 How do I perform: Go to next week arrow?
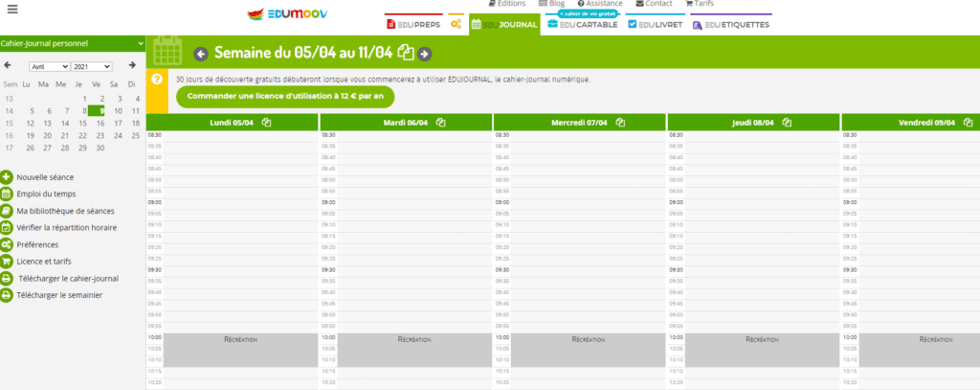point(424,54)
